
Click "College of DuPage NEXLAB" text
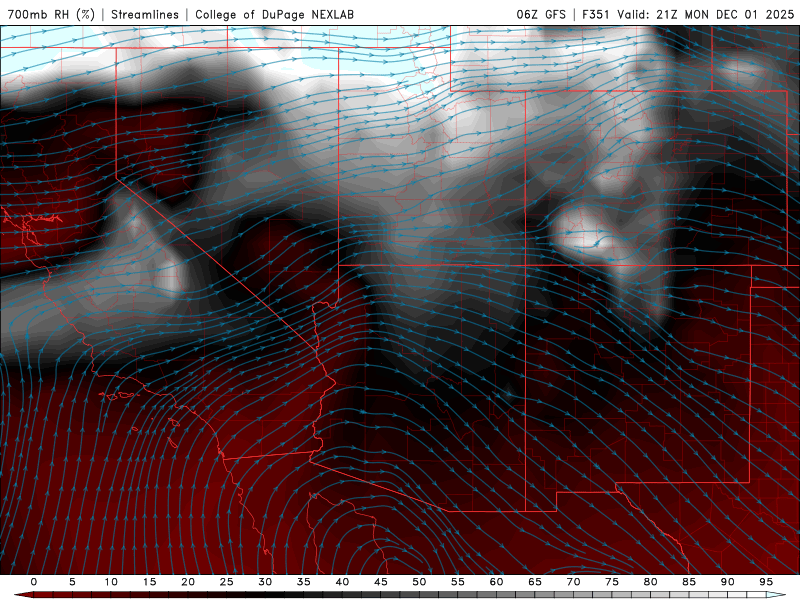274,14
